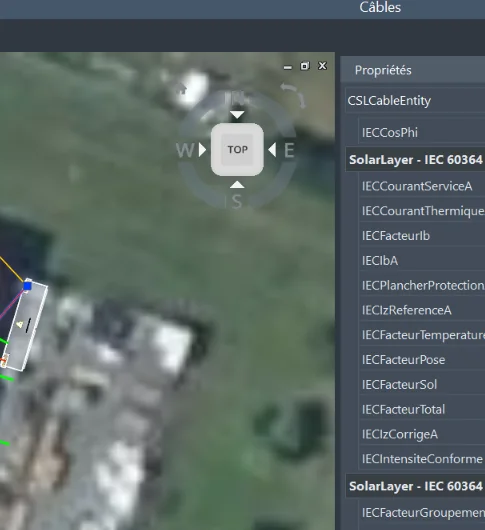The height and width of the screenshot is (530, 485).
Task: Click the ViewCube west arrow
Action: pos(202,149)
